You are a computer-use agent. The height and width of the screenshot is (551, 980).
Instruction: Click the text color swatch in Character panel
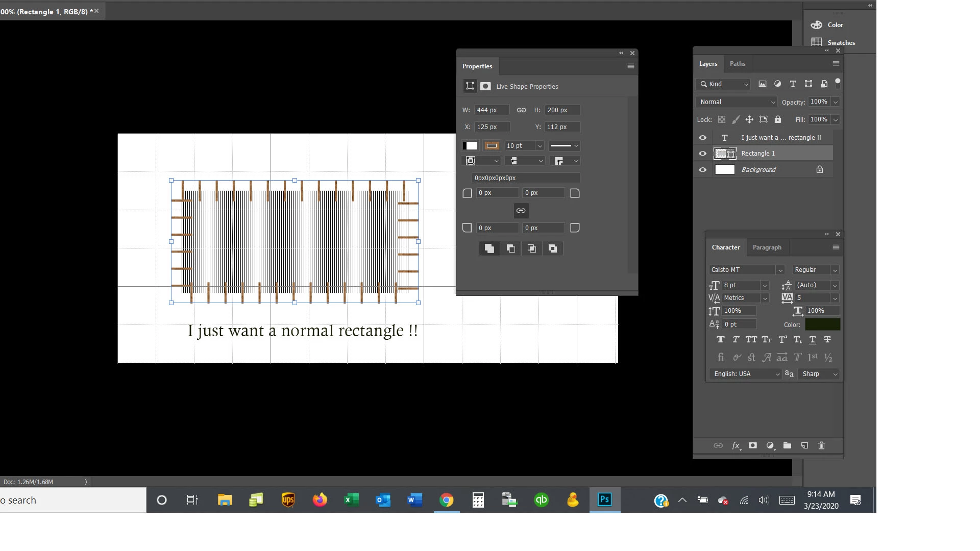click(x=822, y=324)
